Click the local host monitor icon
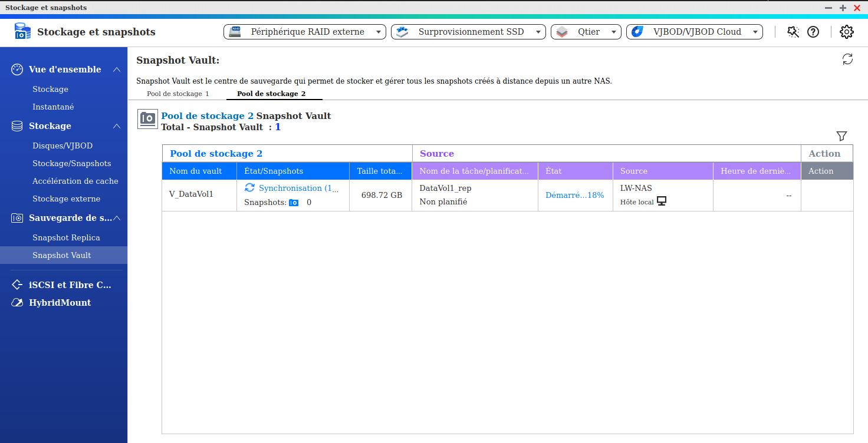868x443 pixels. pyautogui.click(x=662, y=201)
